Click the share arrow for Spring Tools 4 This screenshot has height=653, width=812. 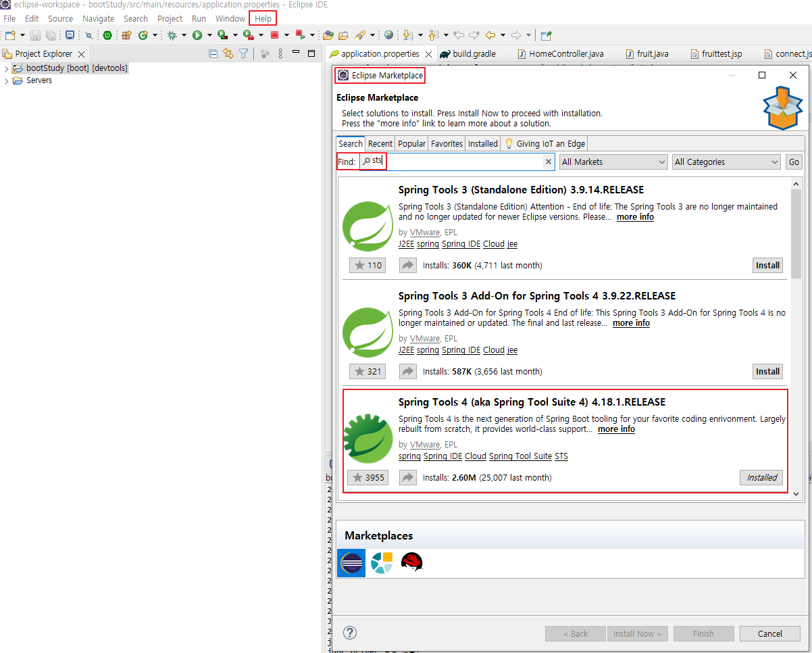click(x=408, y=477)
